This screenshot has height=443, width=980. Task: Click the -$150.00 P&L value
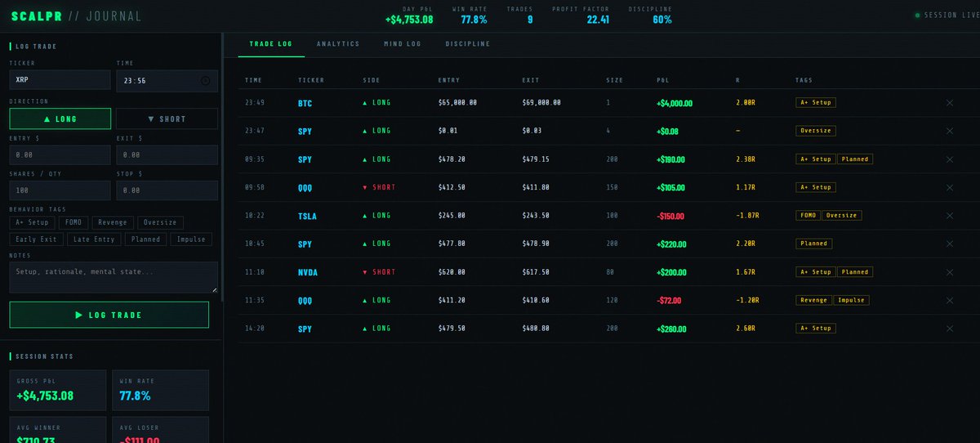(x=670, y=216)
